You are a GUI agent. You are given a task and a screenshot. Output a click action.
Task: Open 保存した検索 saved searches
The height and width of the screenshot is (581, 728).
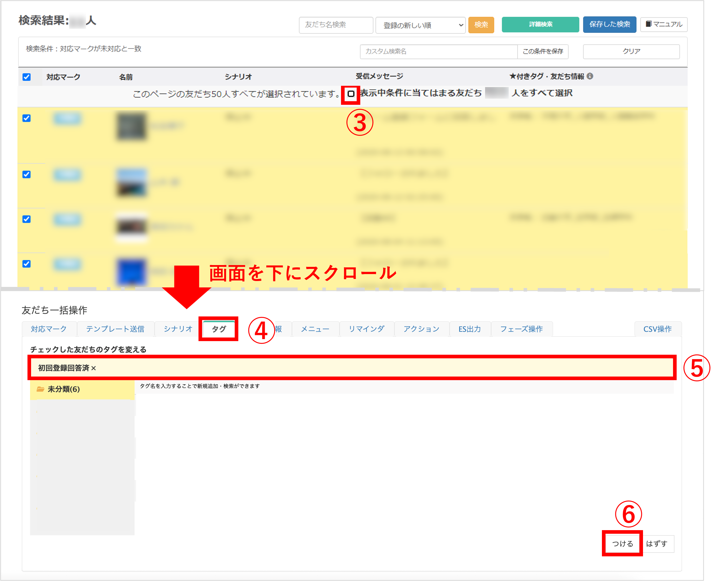click(609, 24)
